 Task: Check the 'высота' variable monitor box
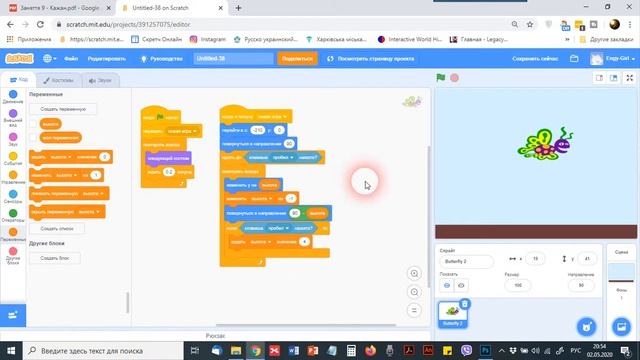[x=33, y=124]
